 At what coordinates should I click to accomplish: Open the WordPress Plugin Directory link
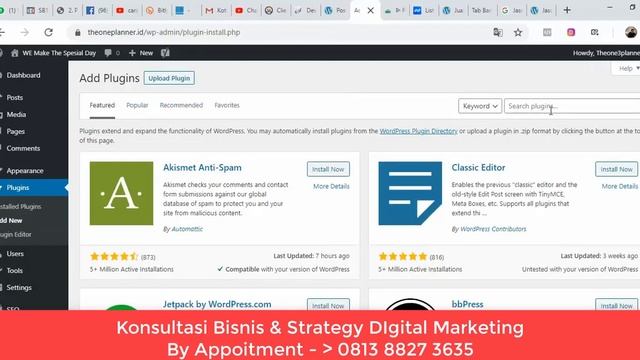point(418,131)
